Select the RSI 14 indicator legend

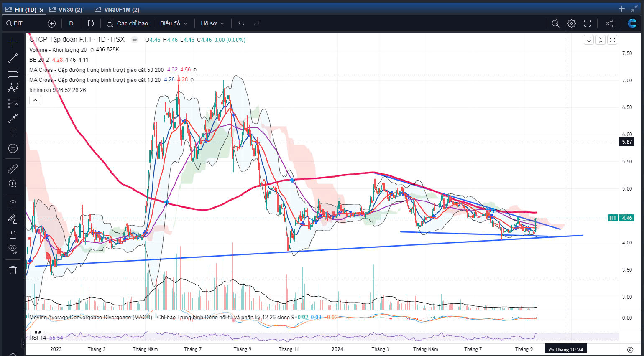pyautogui.click(x=38, y=338)
